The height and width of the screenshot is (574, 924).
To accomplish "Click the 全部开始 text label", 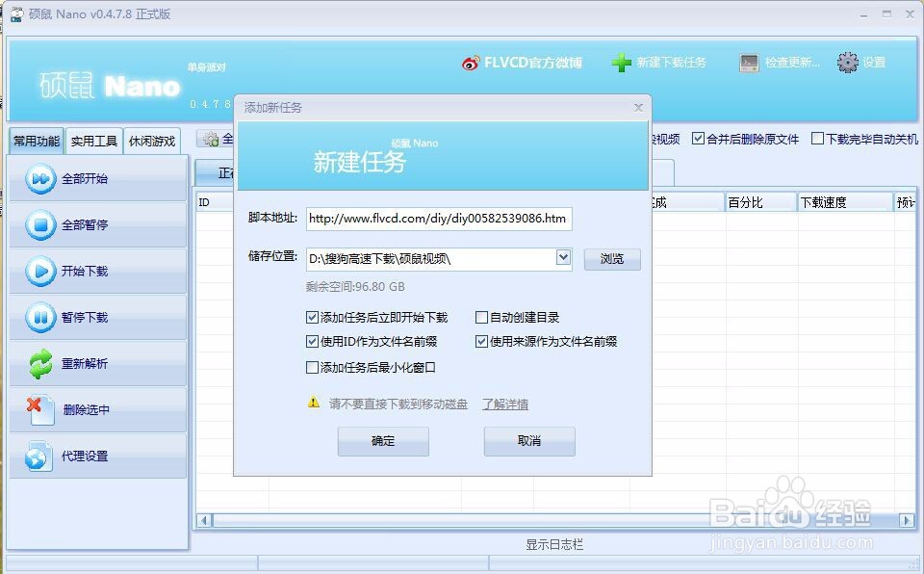I will pos(85,179).
